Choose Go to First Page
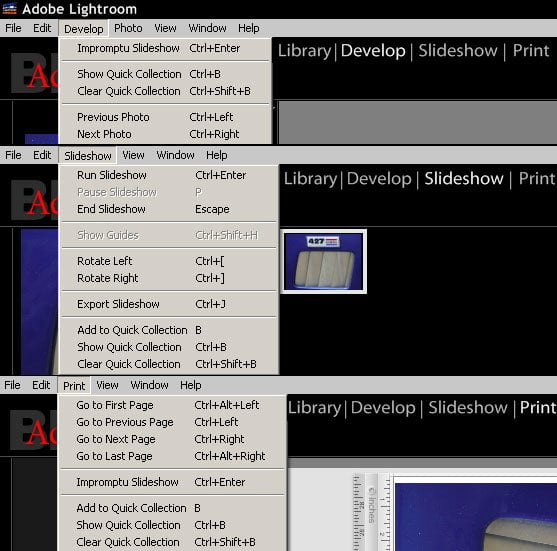This screenshot has height=551, width=557. click(172, 405)
